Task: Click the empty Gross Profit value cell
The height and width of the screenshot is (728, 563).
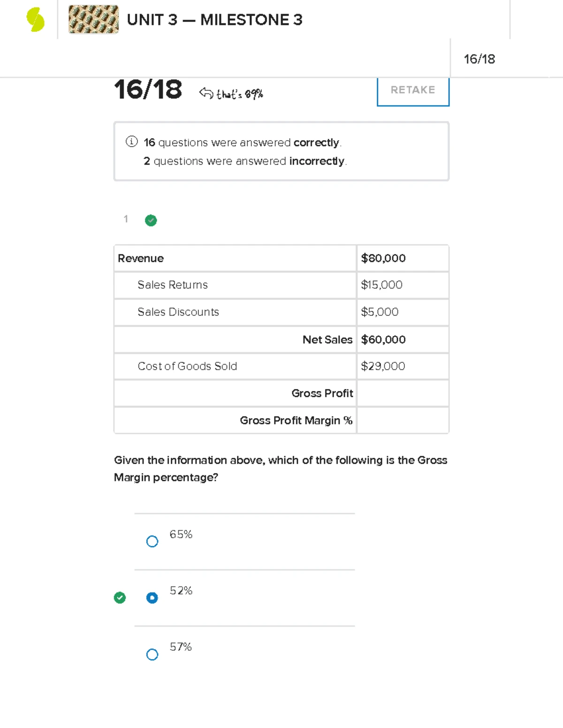Action: [x=403, y=393]
